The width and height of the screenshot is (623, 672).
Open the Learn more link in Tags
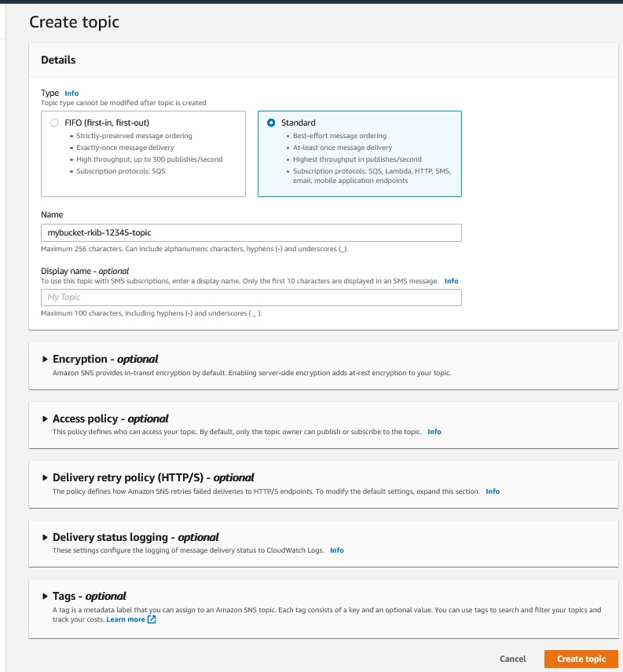pyautogui.click(x=126, y=619)
